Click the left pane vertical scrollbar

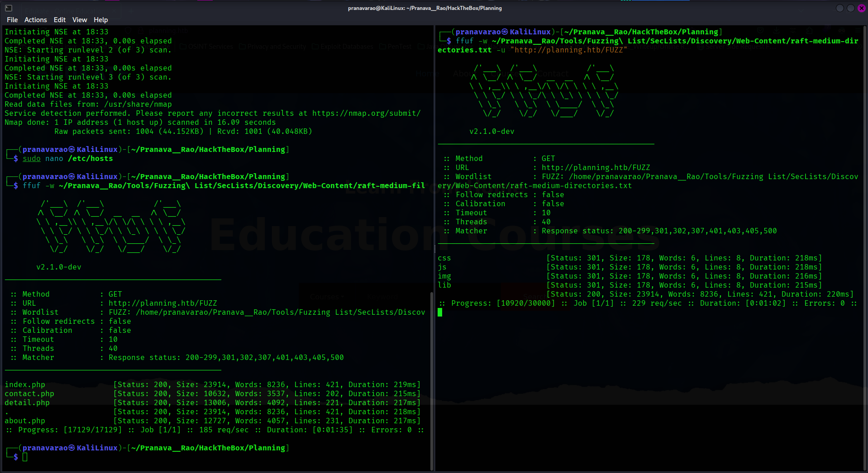click(x=431, y=380)
